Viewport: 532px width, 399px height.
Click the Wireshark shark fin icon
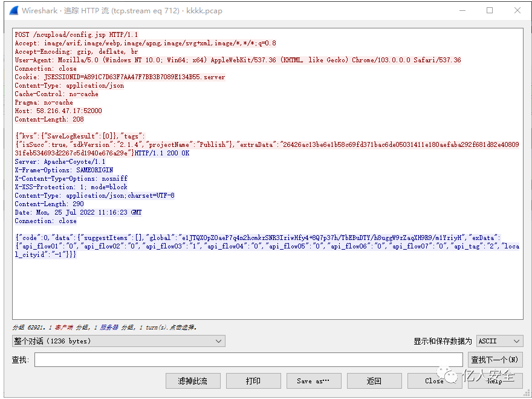pos(14,10)
